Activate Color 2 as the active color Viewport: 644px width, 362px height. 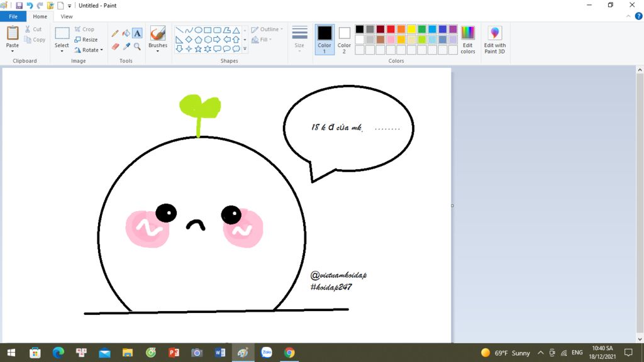tap(344, 40)
